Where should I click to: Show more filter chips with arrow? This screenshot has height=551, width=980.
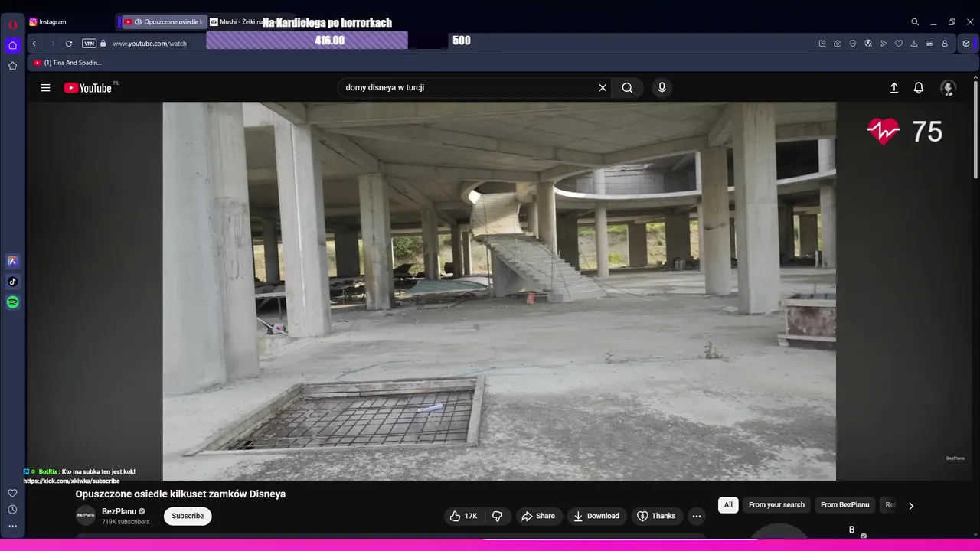(x=910, y=506)
